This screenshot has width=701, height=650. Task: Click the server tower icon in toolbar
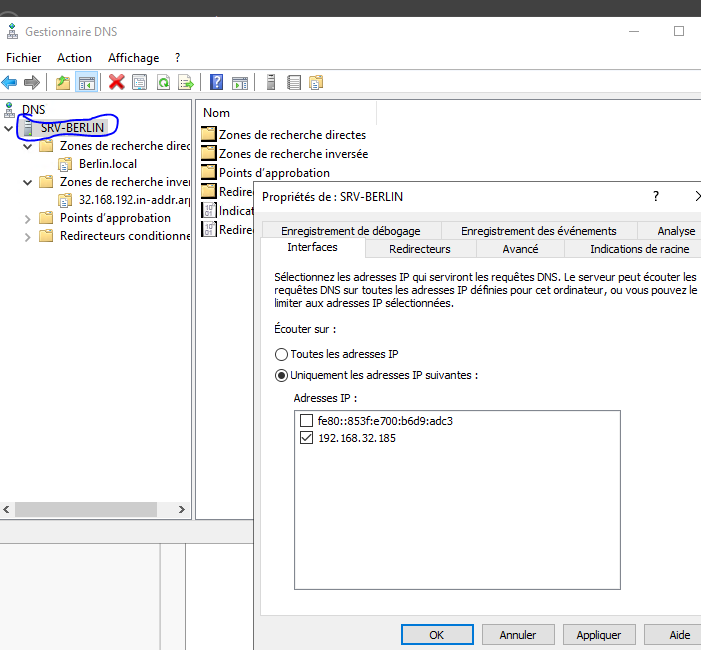click(x=270, y=82)
